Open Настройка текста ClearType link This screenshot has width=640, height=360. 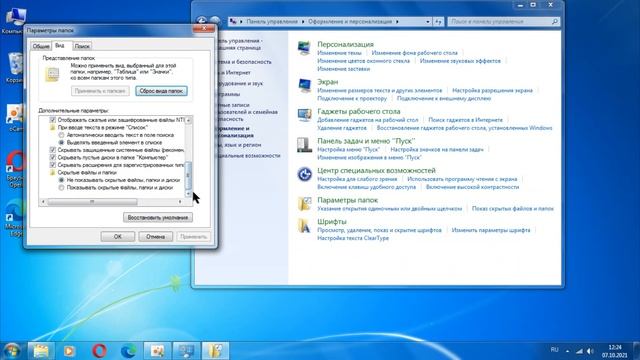coord(353,238)
